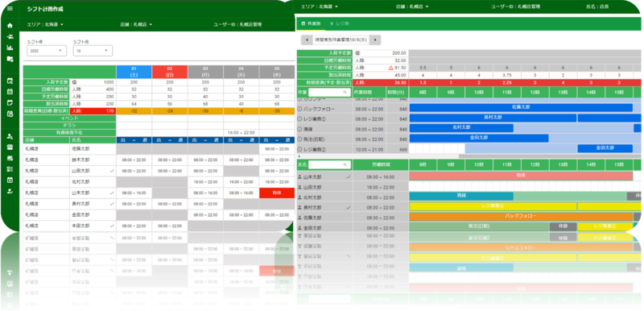The image size is (644, 311).
Task: Click the 作業 search input field
Action: coord(330,93)
